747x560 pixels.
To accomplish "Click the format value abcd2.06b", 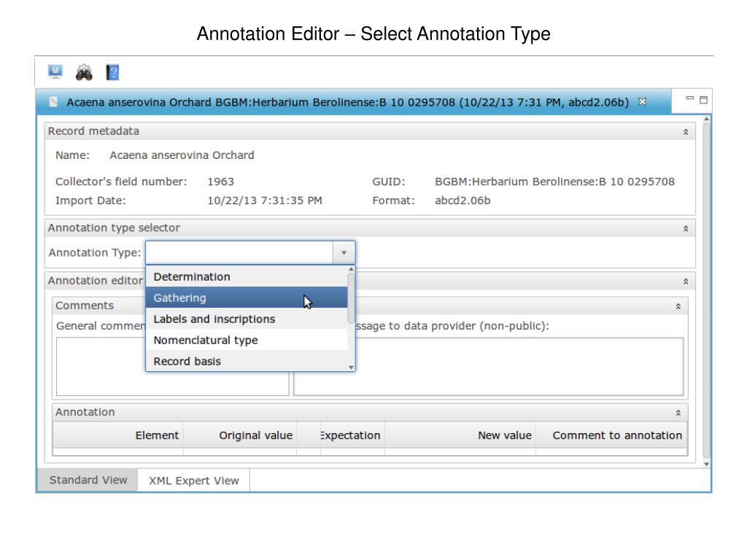I will 462,201.
